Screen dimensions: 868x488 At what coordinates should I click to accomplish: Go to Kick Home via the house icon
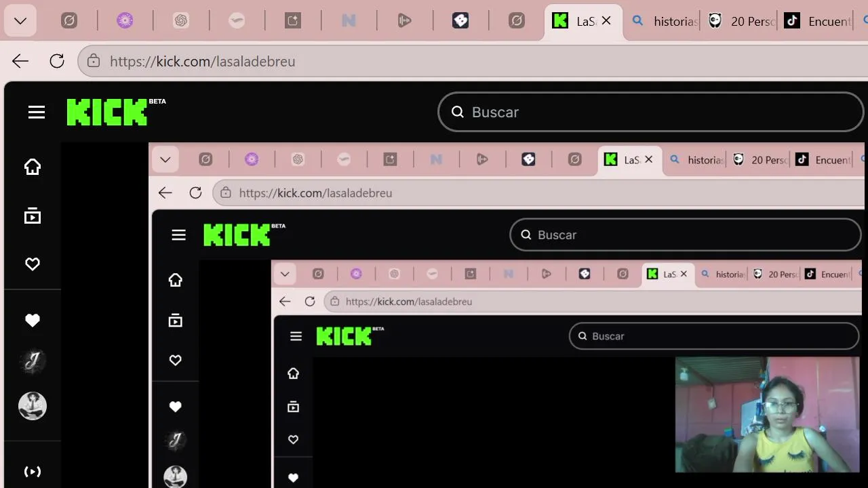33,167
